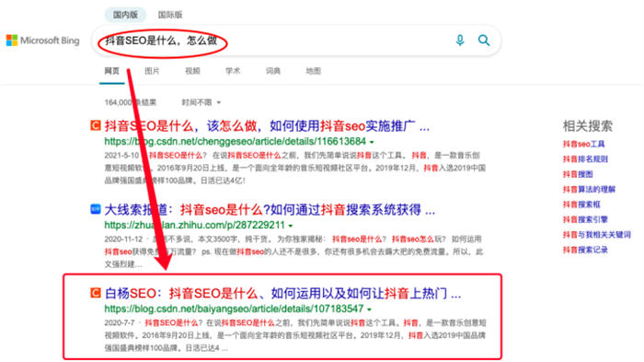Open the blog.csdn.net/chenggeseo URL
This screenshot has width=644, height=362.
tap(235, 142)
